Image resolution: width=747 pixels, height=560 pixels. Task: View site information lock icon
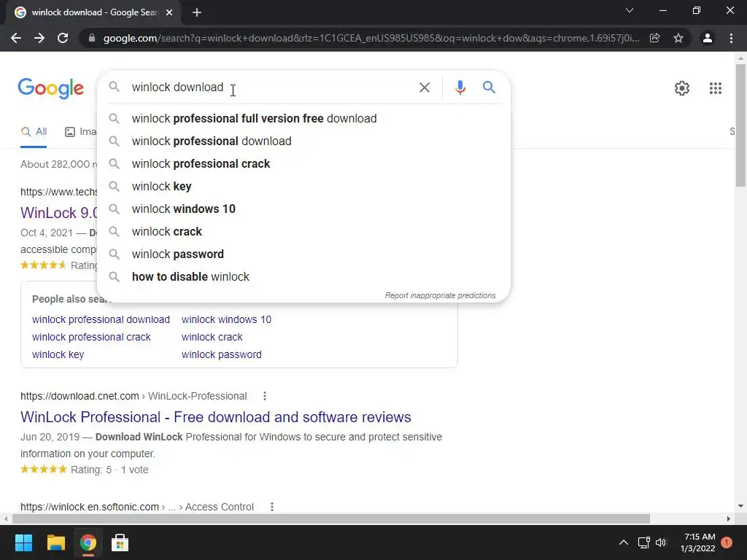[x=92, y=38]
